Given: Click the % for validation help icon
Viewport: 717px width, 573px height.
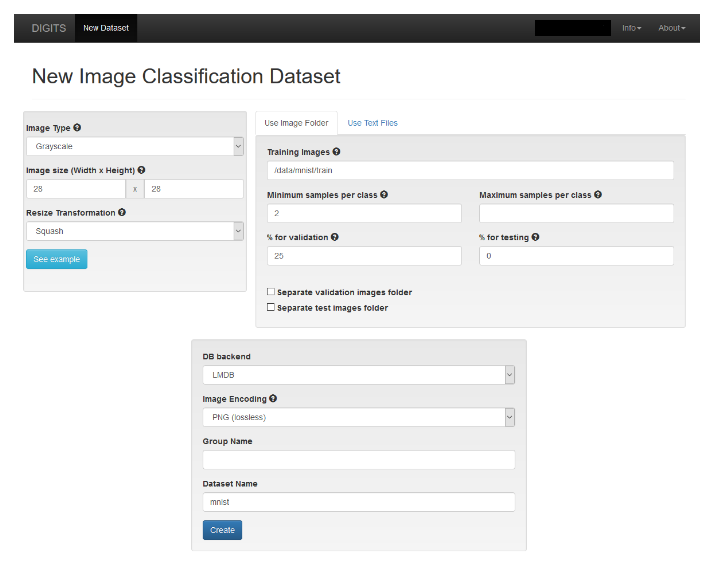Looking at the screenshot, I should [x=335, y=237].
